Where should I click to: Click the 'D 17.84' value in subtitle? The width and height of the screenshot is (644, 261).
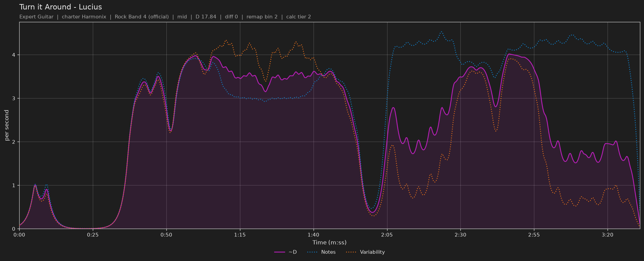[206, 17]
